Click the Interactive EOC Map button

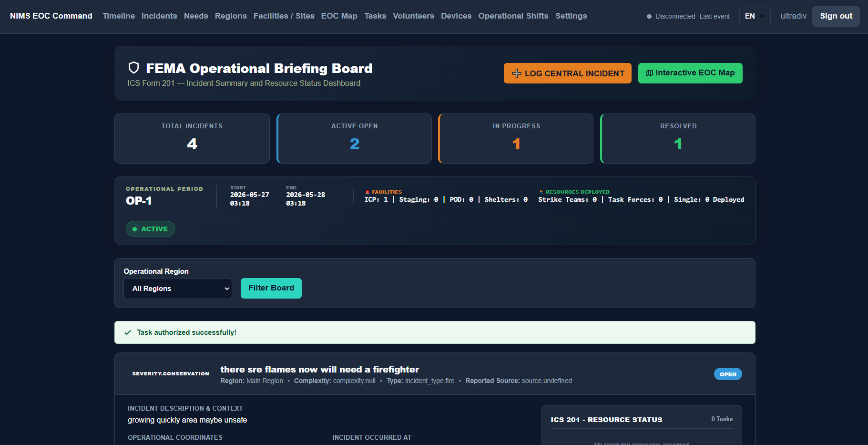point(690,73)
